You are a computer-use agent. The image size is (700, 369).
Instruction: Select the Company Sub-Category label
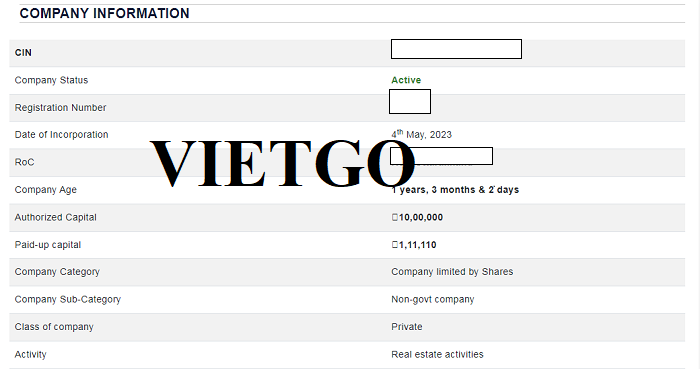tap(68, 299)
